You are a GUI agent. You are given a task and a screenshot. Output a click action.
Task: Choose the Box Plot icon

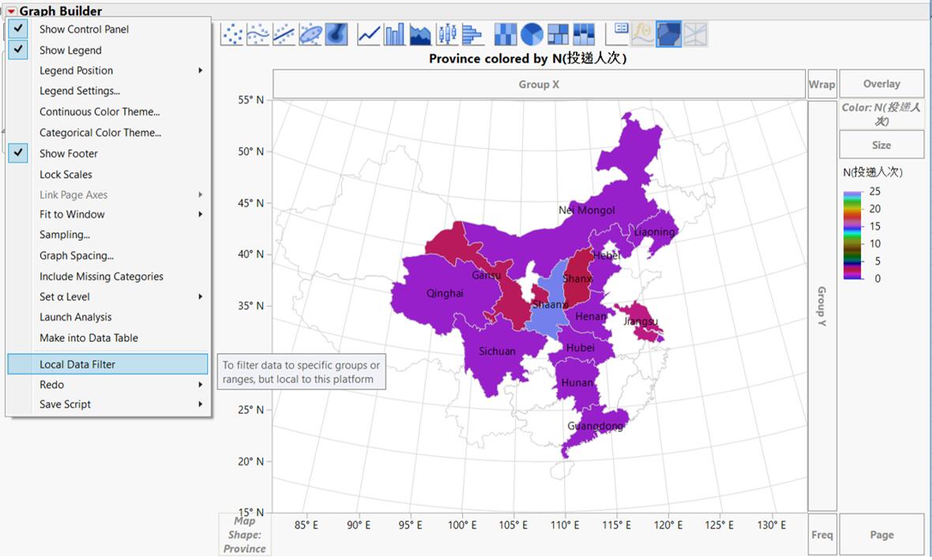point(447,33)
